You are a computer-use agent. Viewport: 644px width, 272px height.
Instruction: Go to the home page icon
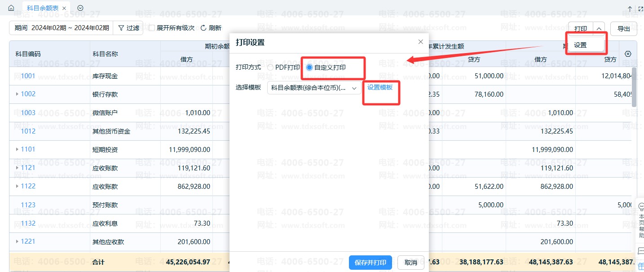pos(11,8)
